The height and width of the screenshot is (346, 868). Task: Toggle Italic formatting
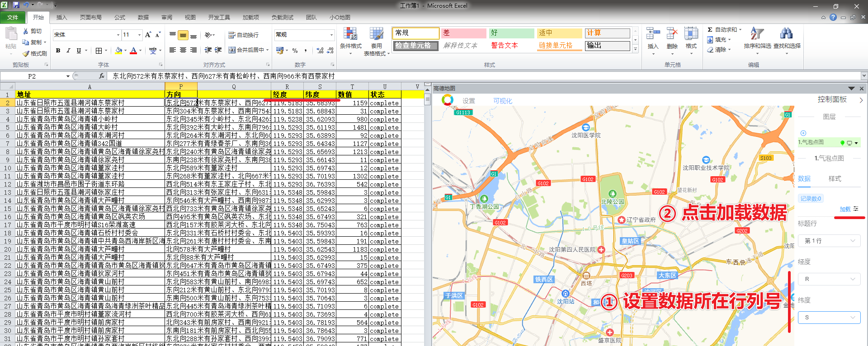(x=68, y=51)
